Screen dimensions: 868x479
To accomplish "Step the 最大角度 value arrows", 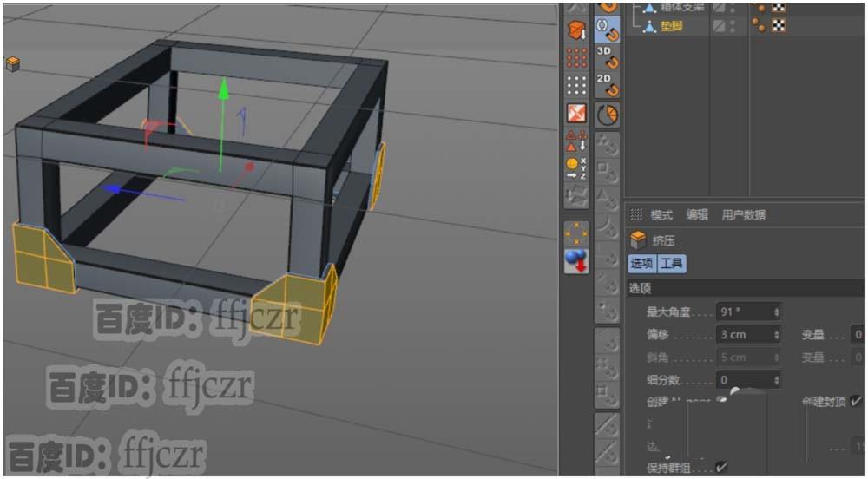I will point(777,312).
